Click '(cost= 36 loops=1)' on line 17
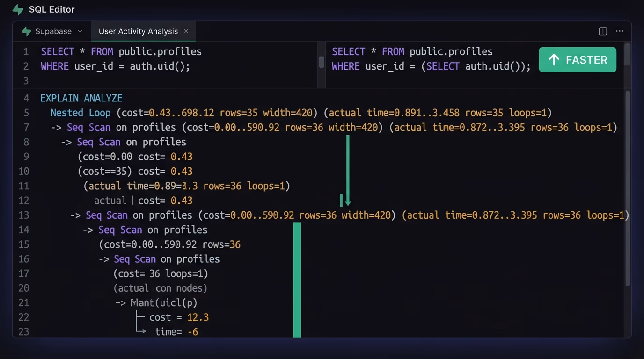The height and width of the screenshot is (359, 644). (x=161, y=273)
